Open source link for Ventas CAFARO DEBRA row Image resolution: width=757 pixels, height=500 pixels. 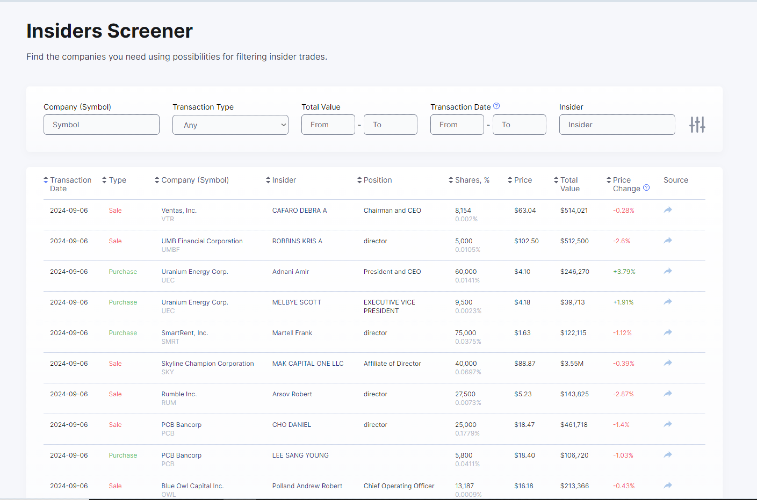coord(668,210)
